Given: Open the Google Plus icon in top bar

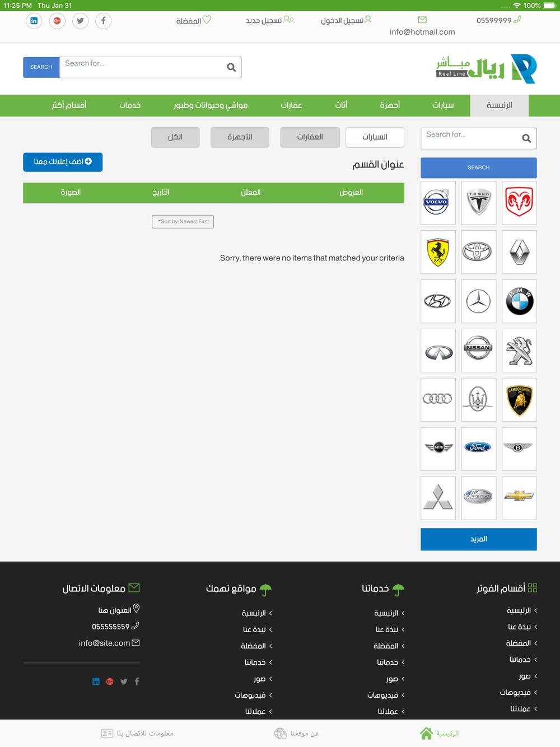Looking at the screenshot, I should pyautogui.click(x=57, y=21).
